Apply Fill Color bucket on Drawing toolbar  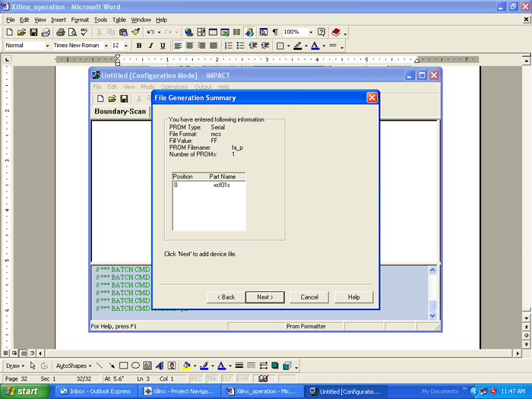(x=186, y=366)
